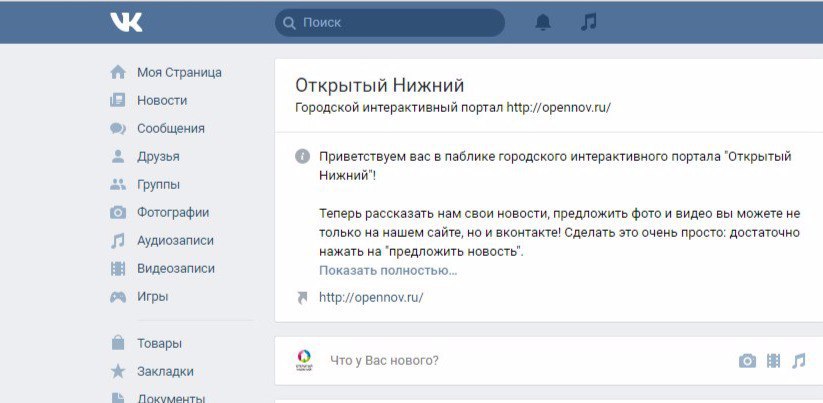This screenshot has width=823, height=403.
Task: Open Закладки section
Action: click(x=165, y=372)
